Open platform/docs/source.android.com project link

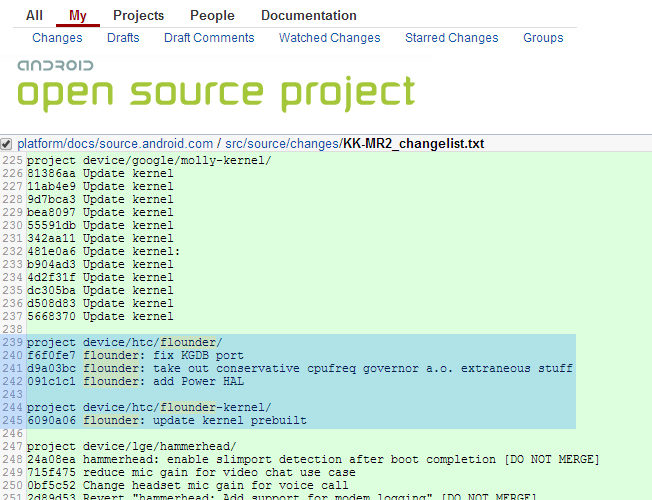point(115,144)
